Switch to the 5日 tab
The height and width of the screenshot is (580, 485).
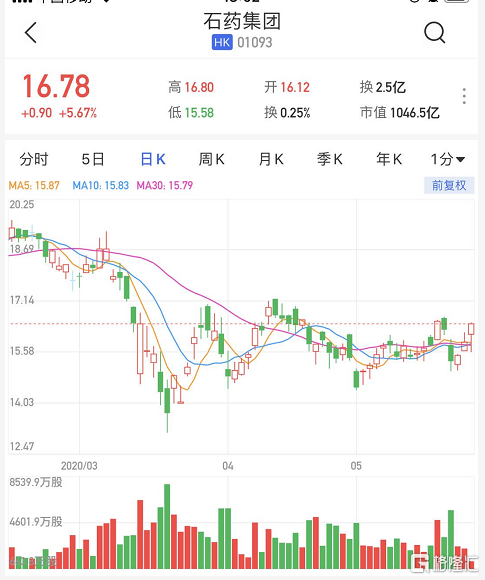tap(93, 159)
